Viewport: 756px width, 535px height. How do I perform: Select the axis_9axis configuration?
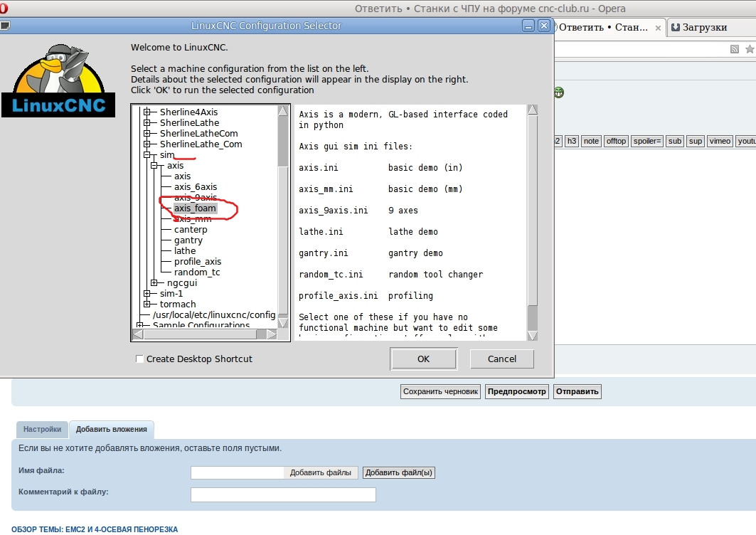[196, 197]
